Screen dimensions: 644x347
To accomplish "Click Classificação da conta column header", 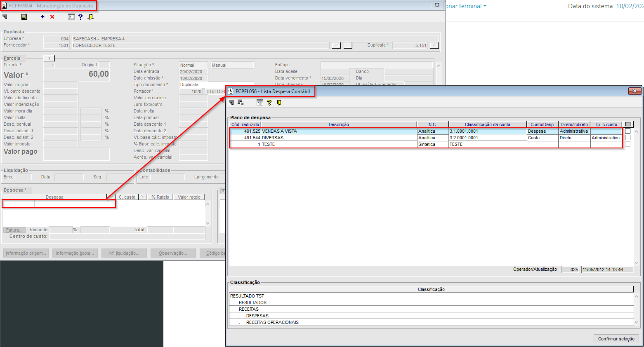I will (487, 124).
